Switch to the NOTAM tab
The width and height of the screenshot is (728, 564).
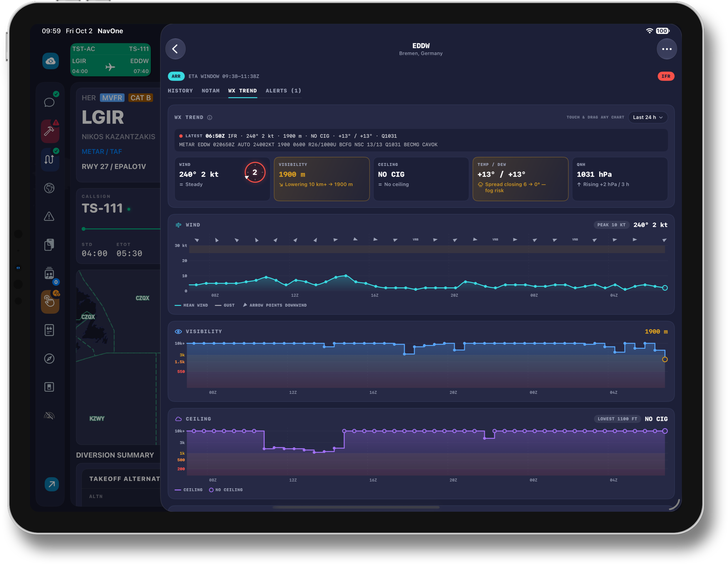point(211,90)
